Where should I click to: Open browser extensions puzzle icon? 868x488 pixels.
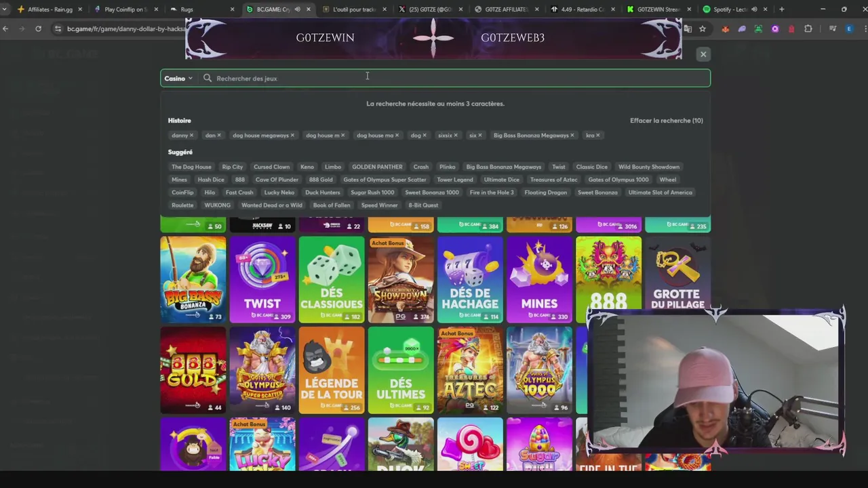[x=808, y=29]
